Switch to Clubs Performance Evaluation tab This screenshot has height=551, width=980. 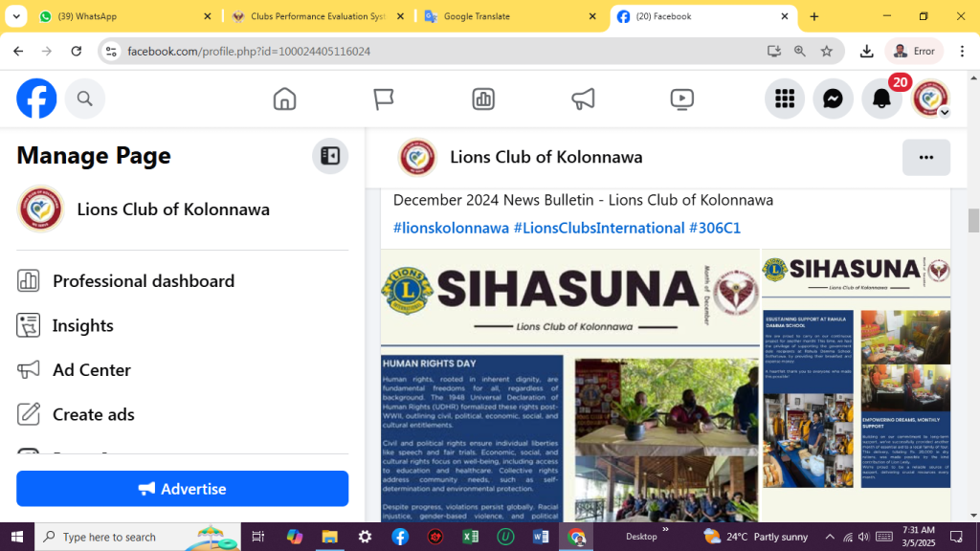(318, 16)
